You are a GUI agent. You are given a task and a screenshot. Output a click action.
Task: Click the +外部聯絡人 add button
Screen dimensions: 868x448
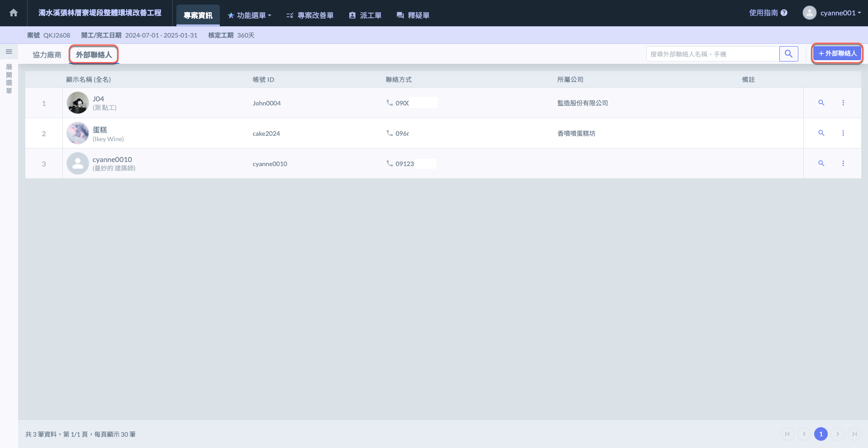837,53
